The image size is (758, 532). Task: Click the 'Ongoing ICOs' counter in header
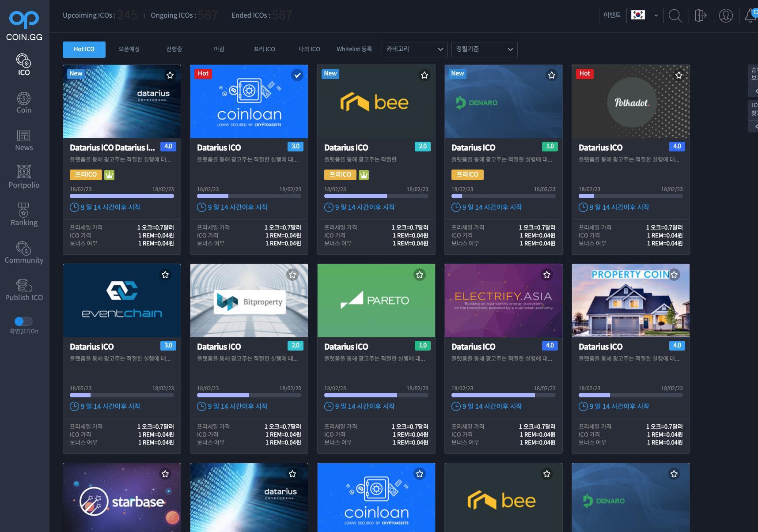click(184, 15)
